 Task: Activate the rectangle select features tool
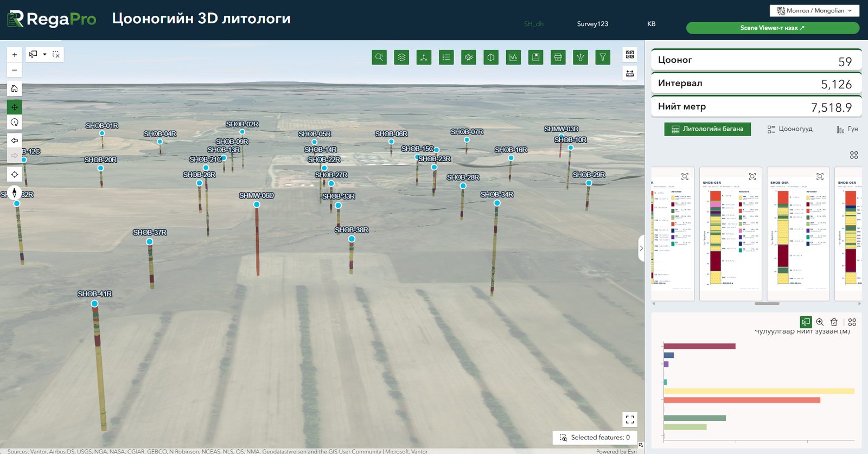pyautogui.click(x=34, y=54)
